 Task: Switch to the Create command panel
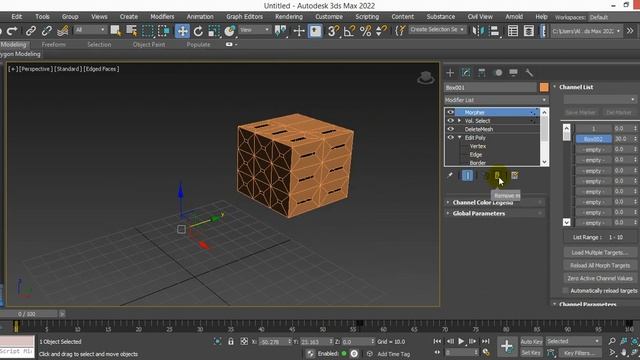(x=450, y=73)
